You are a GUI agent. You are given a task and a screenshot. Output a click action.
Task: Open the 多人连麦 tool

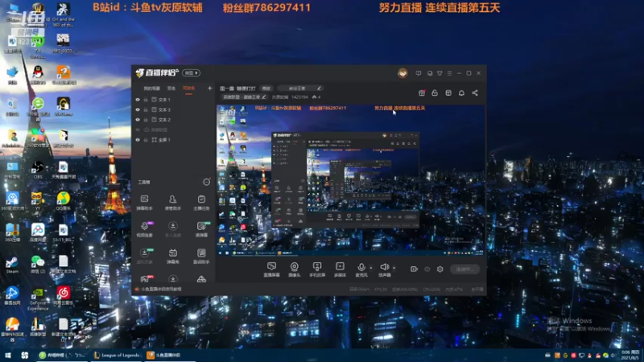pyautogui.click(x=172, y=229)
